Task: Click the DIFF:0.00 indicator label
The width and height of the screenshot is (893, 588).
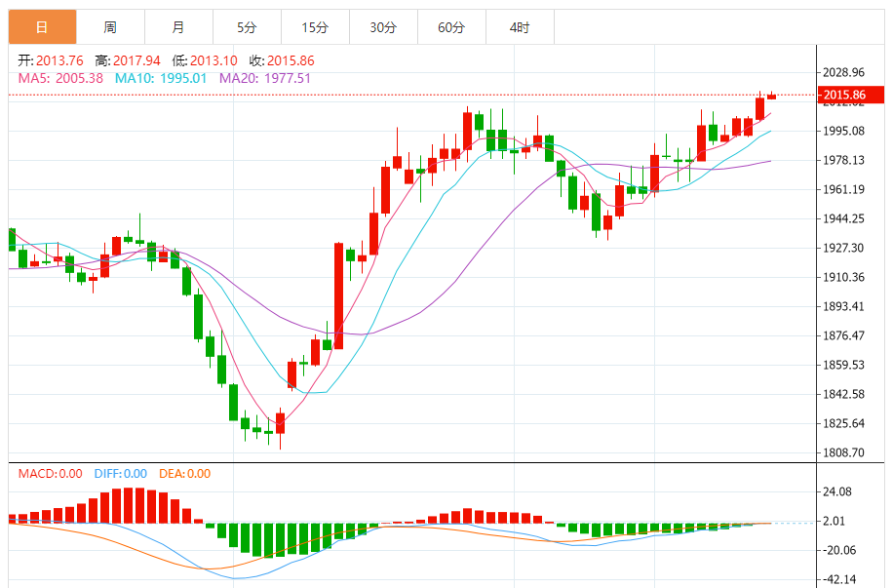Action: coord(120,474)
